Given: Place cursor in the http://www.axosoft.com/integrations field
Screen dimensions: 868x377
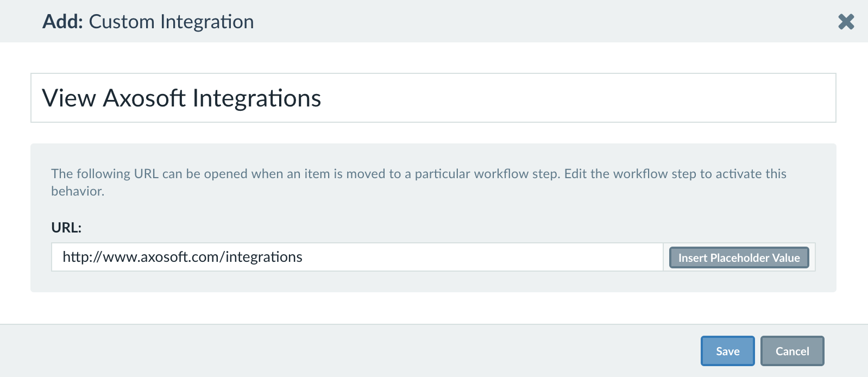Looking at the screenshot, I should pyautogui.click(x=353, y=257).
